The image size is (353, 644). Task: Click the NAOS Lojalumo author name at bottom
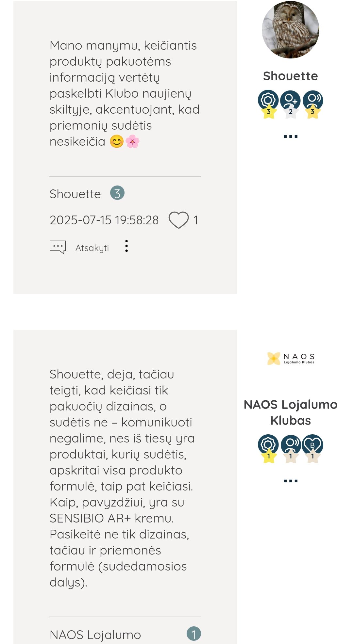point(95,635)
